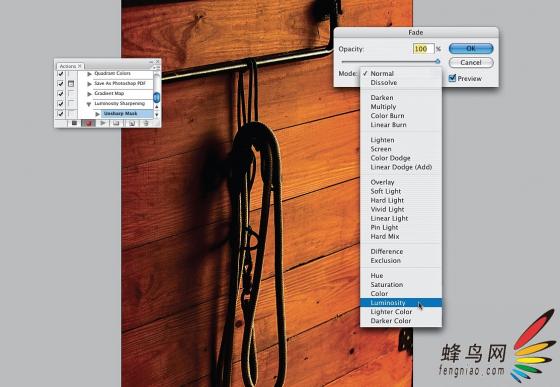Create a new action icon
560x387 pixels.
(132, 123)
